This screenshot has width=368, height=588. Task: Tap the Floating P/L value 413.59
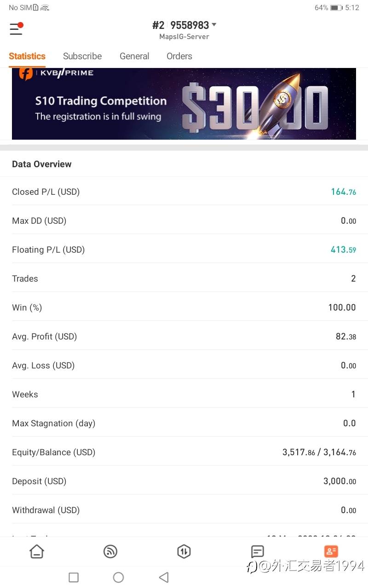pyautogui.click(x=343, y=250)
